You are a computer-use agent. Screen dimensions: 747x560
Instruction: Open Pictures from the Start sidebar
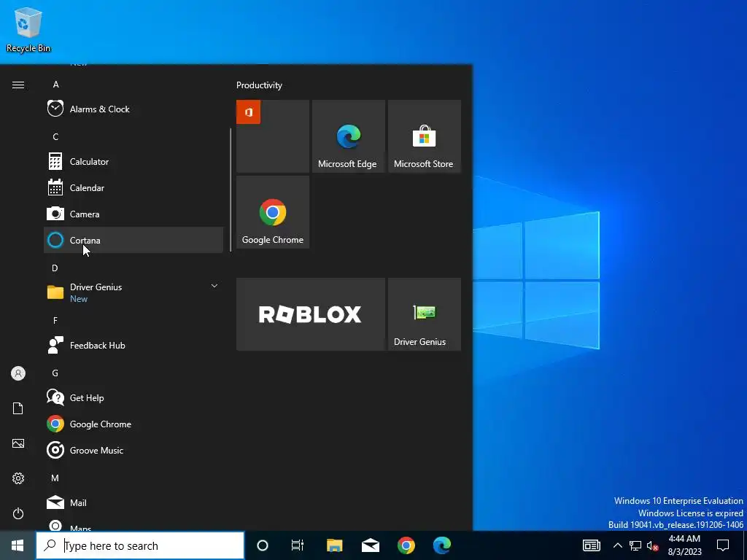pos(18,443)
